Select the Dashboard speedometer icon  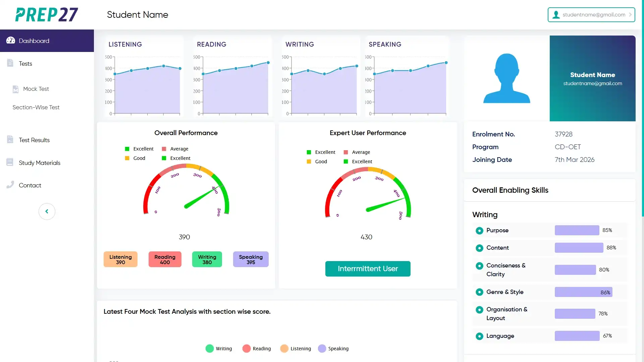pos(10,40)
